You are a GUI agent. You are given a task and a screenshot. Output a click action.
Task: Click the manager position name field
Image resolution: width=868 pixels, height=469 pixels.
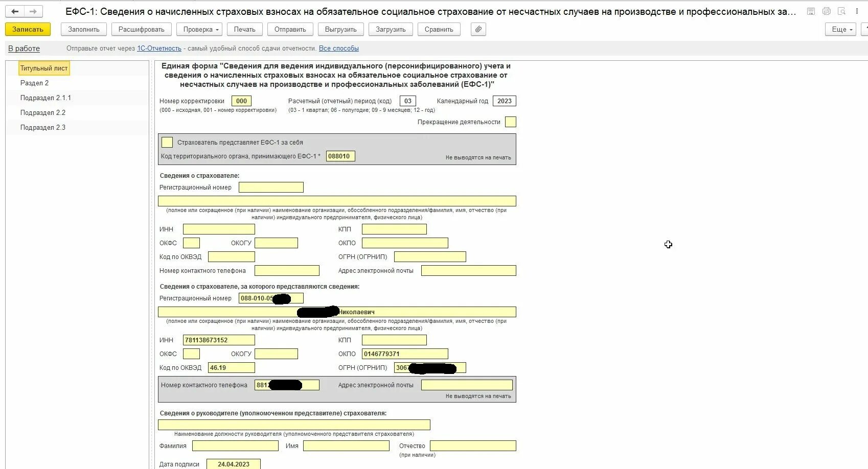click(294, 425)
